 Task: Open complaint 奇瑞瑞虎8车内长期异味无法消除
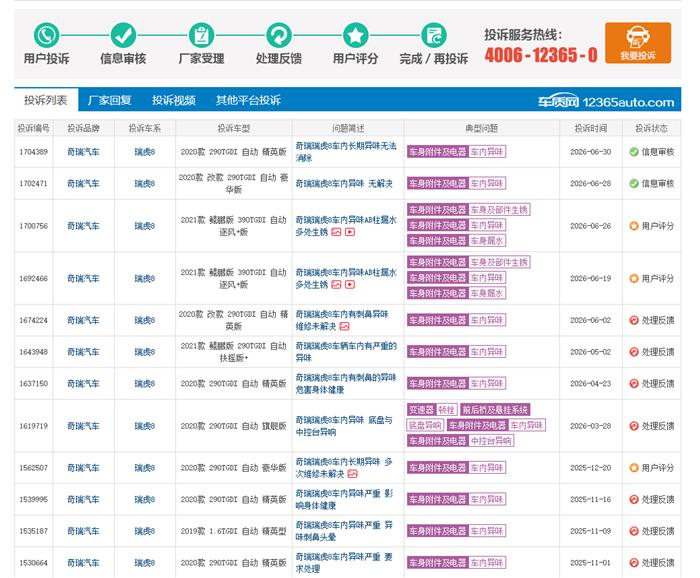tap(346, 152)
